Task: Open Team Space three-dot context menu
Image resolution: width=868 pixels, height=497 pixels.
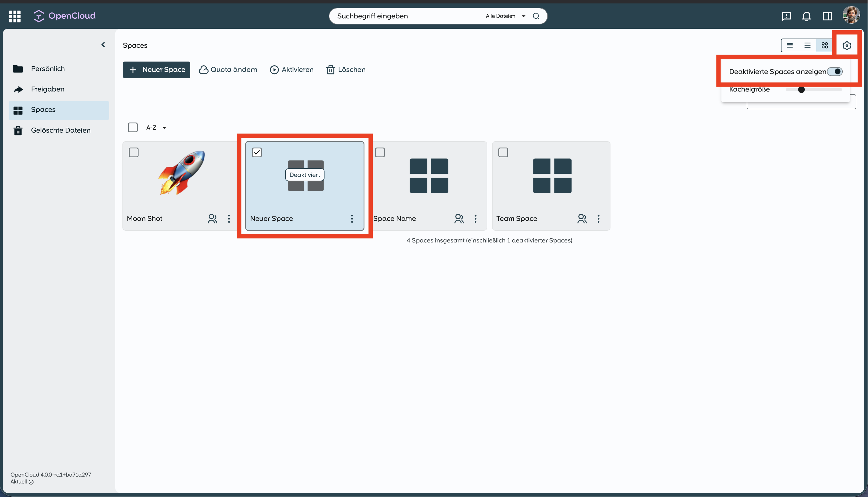Action: (598, 219)
